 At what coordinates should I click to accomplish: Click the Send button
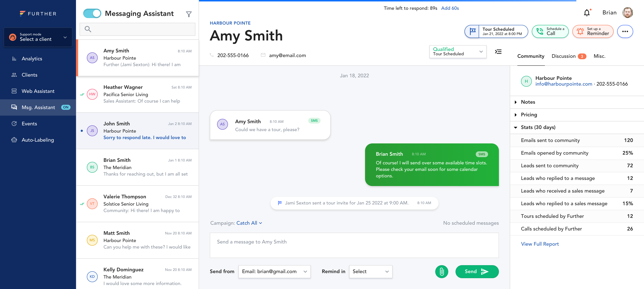point(477,271)
